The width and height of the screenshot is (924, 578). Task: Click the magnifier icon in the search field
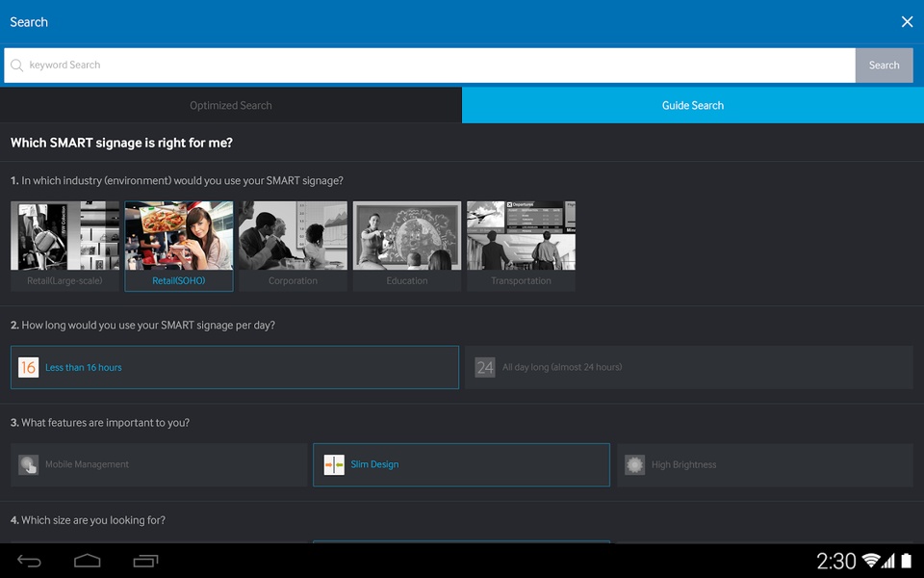17,65
